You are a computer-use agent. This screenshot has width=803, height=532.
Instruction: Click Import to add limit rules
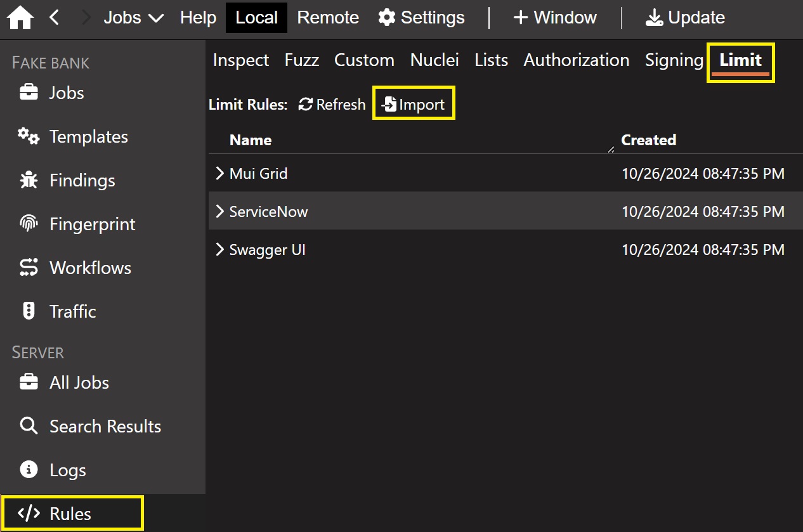coord(414,105)
